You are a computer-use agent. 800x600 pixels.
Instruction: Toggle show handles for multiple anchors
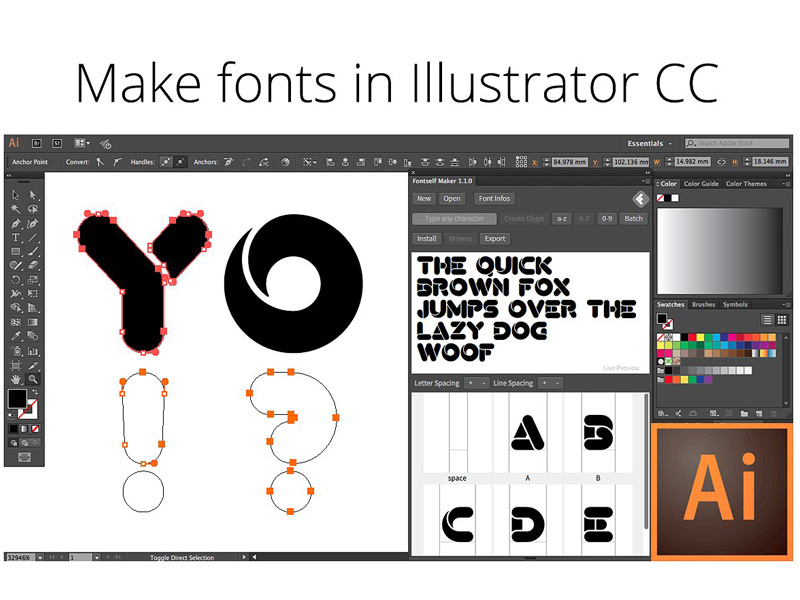[x=166, y=162]
